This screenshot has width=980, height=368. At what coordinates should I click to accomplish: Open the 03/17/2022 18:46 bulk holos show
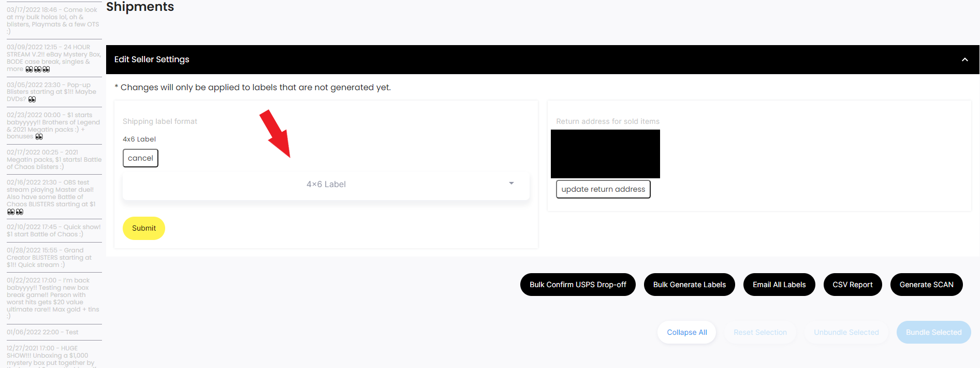click(x=53, y=21)
